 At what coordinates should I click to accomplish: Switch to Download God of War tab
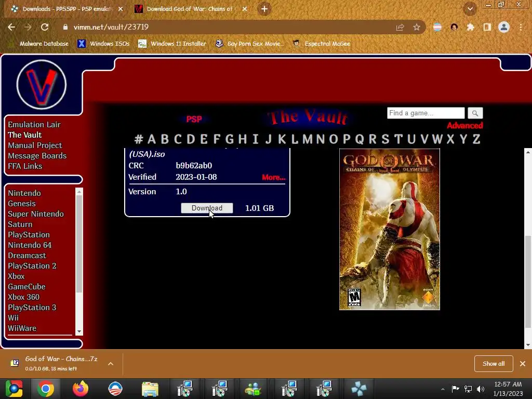click(x=190, y=9)
